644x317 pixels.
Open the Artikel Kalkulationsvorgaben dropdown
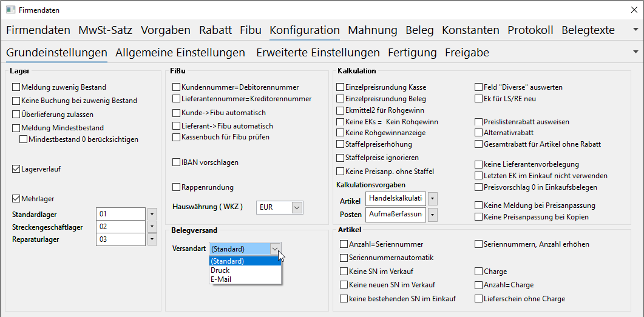pos(433,199)
